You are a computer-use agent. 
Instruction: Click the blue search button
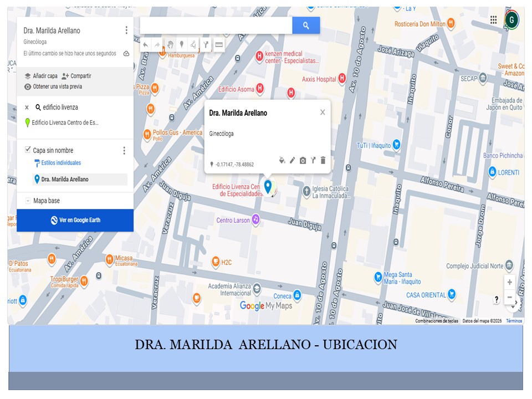point(306,25)
